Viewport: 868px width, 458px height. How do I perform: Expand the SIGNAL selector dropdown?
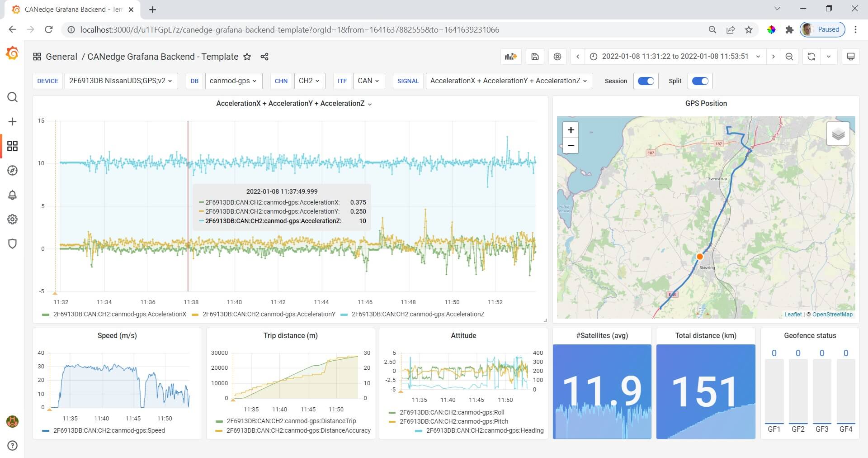pyautogui.click(x=509, y=81)
